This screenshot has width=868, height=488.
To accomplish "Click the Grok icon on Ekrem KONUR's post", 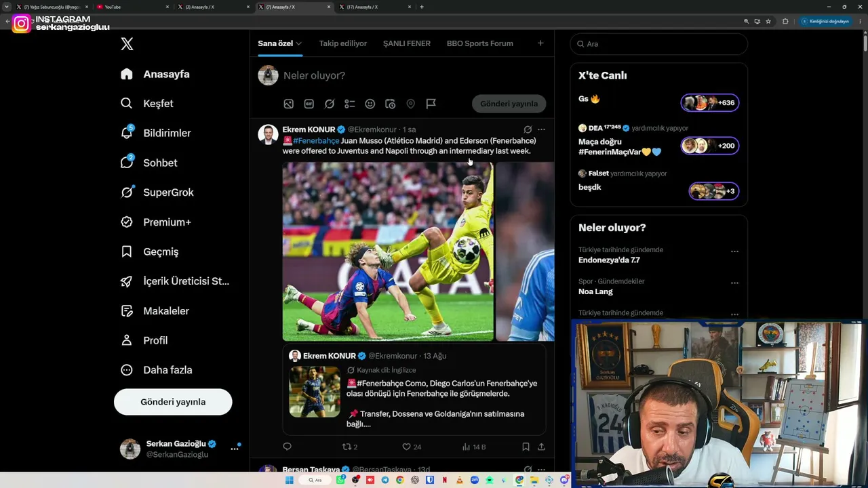I will coord(528,129).
